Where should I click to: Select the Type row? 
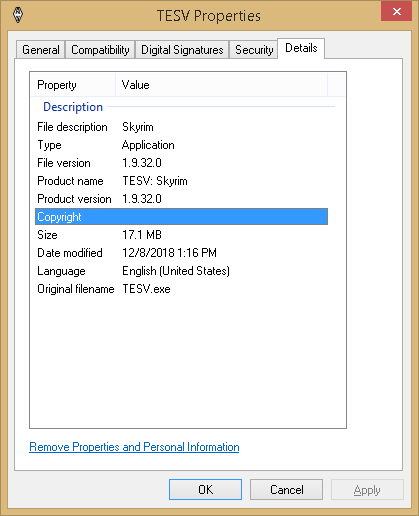(x=181, y=145)
